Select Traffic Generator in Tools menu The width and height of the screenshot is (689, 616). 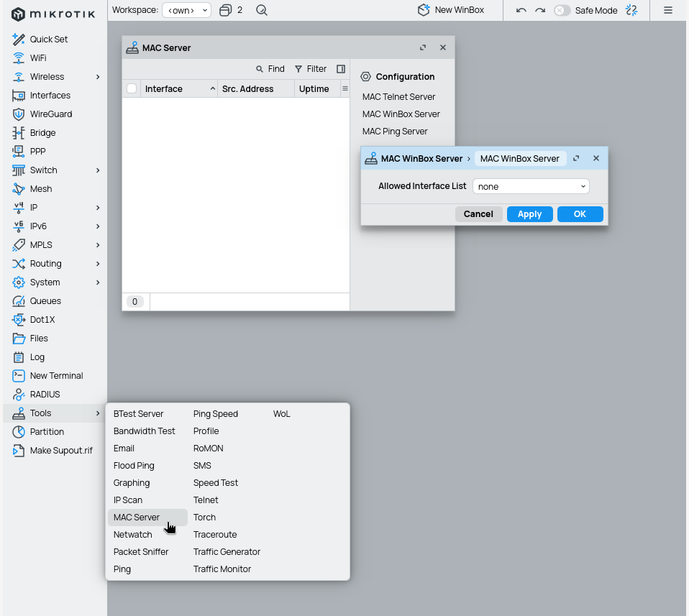click(x=227, y=552)
